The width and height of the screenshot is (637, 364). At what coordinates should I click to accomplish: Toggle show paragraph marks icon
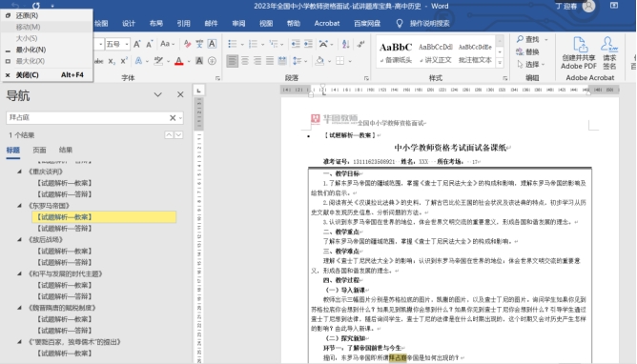360,44
